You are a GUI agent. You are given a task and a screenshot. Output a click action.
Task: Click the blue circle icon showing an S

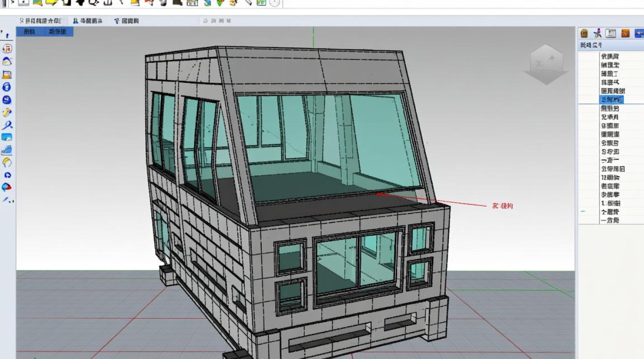click(x=7, y=100)
